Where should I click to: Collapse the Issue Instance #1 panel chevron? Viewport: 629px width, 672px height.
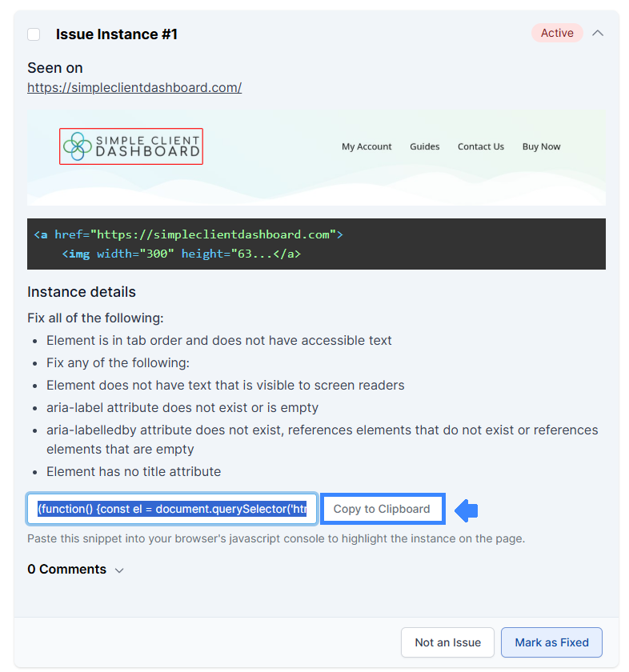598,34
